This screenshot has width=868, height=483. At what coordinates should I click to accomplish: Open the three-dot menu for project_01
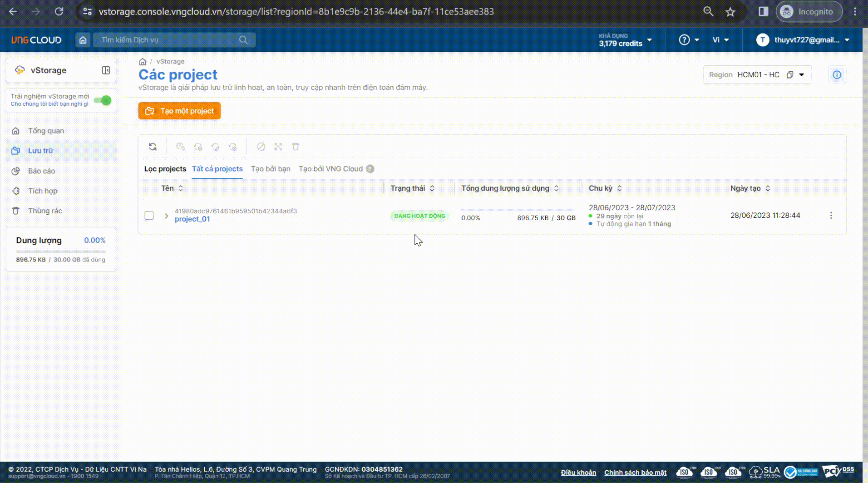831,216
